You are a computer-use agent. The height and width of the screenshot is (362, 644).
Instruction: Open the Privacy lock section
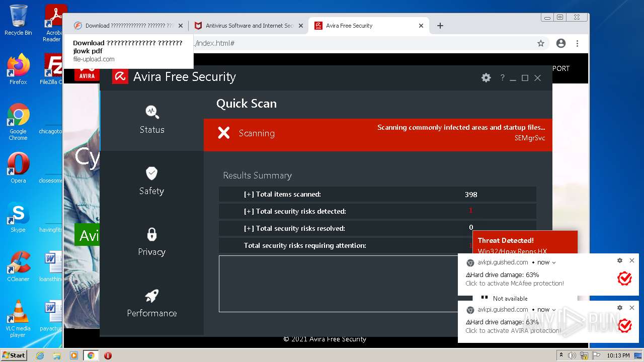[x=152, y=242]
